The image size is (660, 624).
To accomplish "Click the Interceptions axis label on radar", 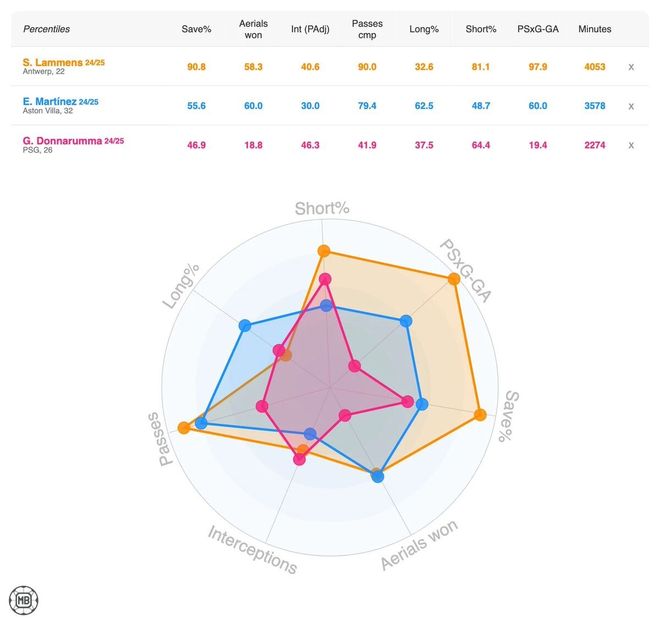I will tap(253, 549).
